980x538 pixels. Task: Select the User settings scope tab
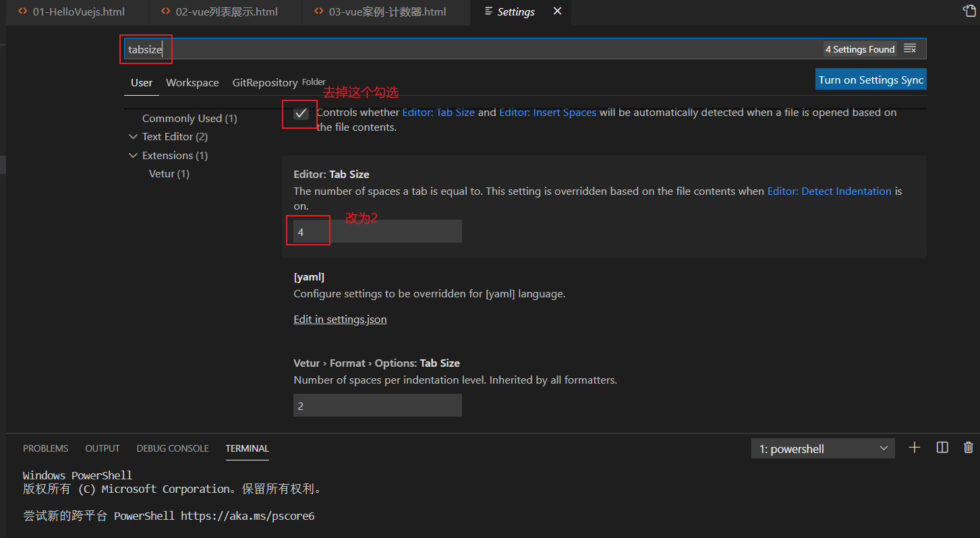click(x=142, y=82)
